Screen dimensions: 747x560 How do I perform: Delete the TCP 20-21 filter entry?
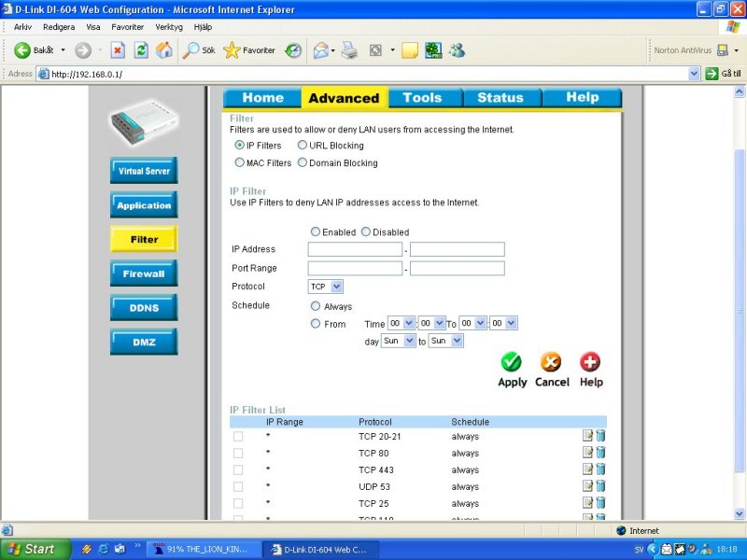[600, 436]
